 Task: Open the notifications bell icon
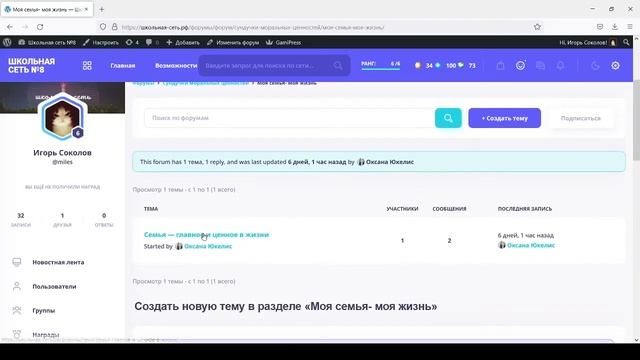click(x=560, y=65)
